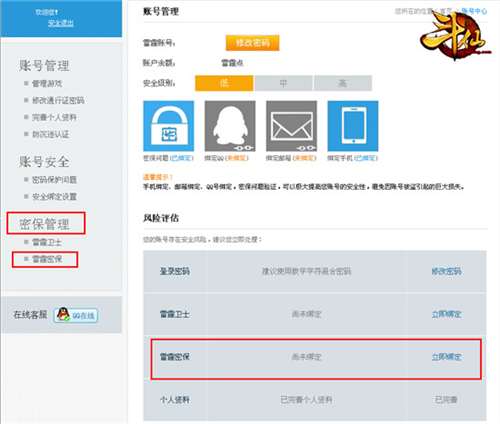Click the 登录密码 row label
Screen dimensions: 500x424
point(175,271)
